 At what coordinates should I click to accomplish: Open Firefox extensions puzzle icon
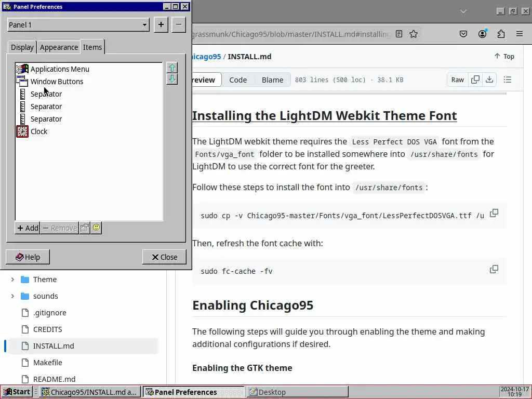click(501, 34)
